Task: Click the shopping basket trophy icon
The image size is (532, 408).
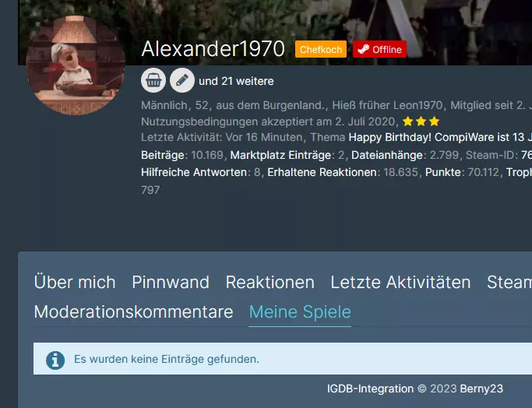Action: (153, 80)
